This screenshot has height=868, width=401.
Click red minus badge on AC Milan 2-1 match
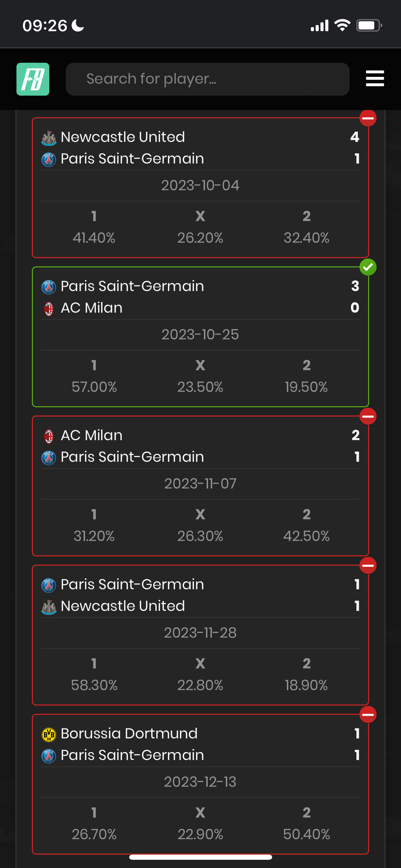(x=368, y=417)
